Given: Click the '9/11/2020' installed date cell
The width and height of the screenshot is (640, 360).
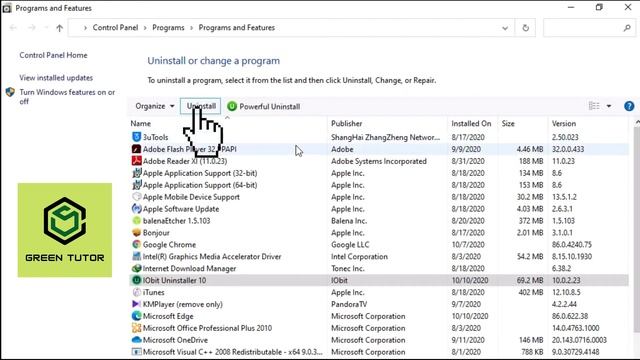Looking at the screenshot, I should [468, 340].
